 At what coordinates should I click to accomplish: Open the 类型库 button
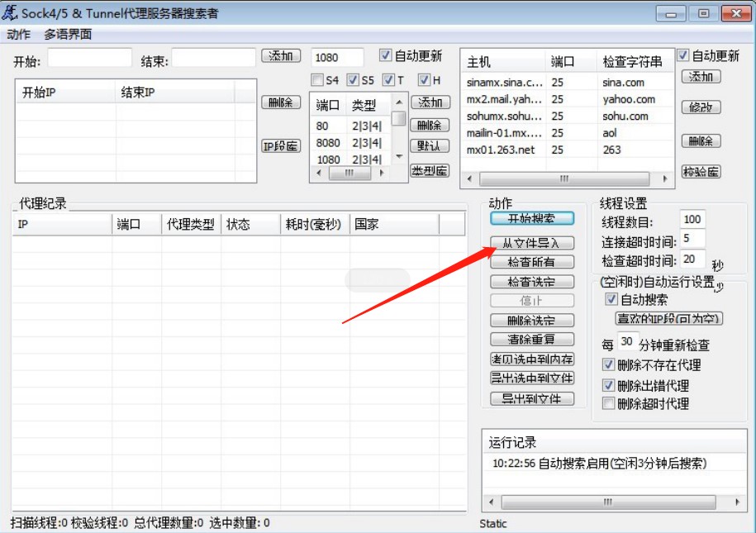(430, 171)
